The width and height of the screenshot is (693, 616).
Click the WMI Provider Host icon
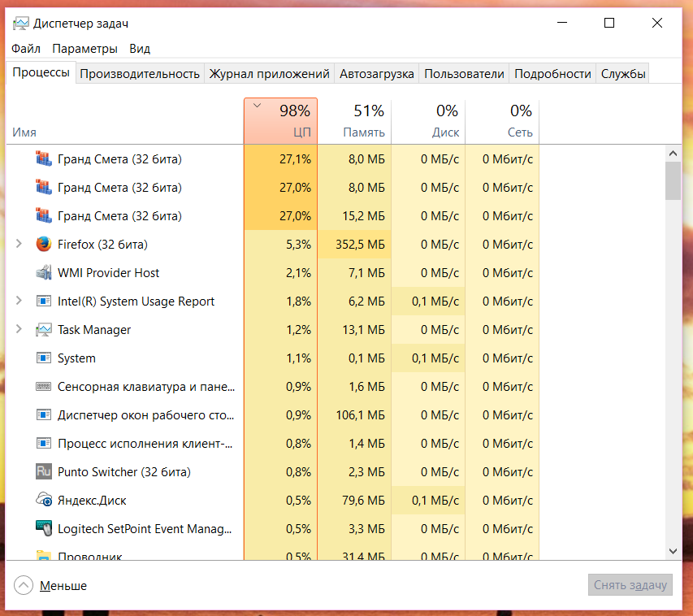click(44, 273)
